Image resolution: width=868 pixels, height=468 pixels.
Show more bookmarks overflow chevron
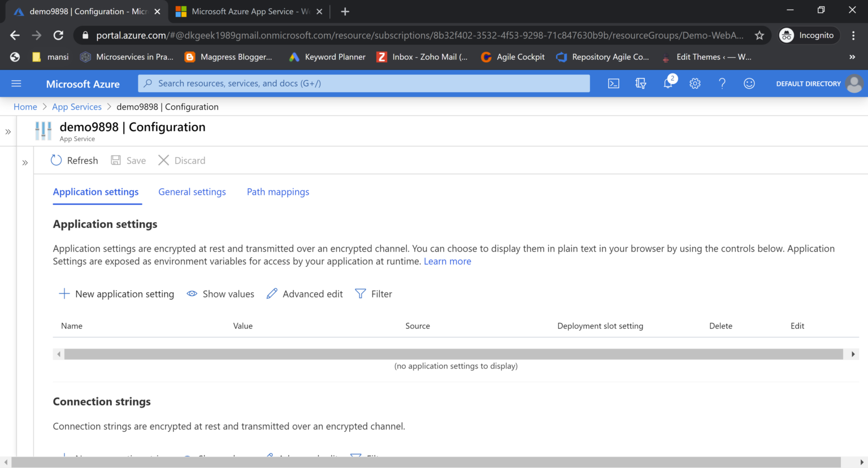(x=852, y=57)
